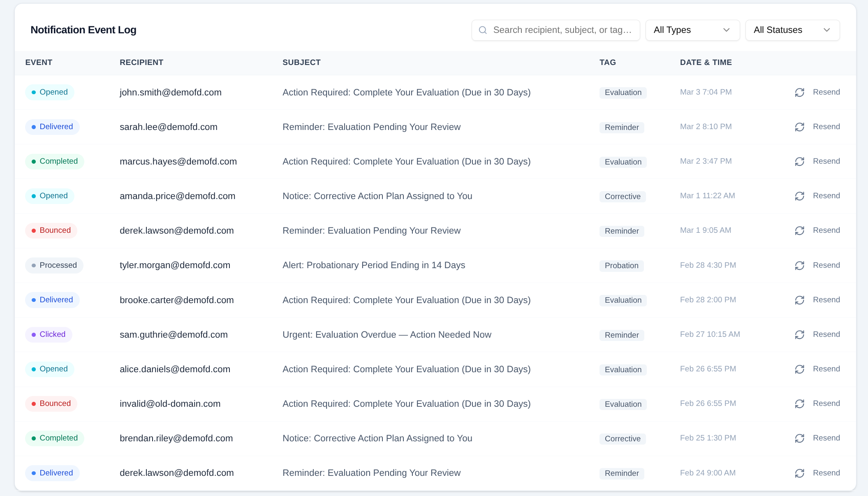Click Resend on brooke.carter's evaluation row
This screenshot has height=496, width=868.
point(826,300)
